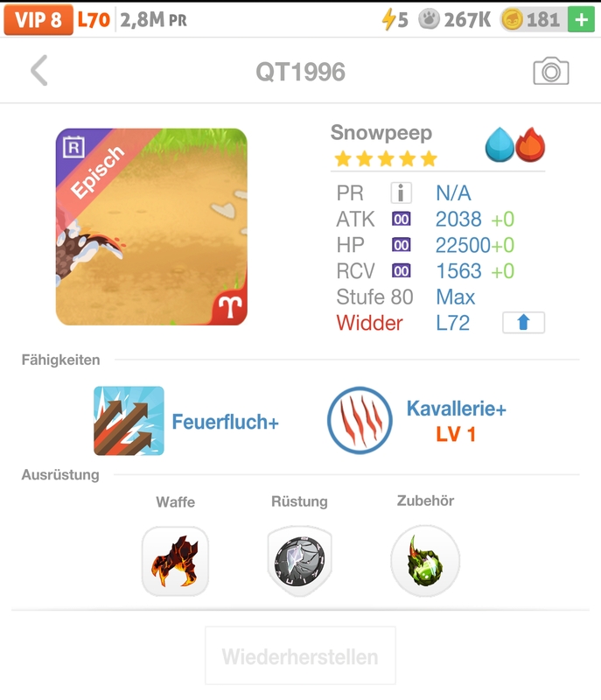Tap the ATK rune slot badge
This screenshot has width=601, height=700.
tap(402, 219)
